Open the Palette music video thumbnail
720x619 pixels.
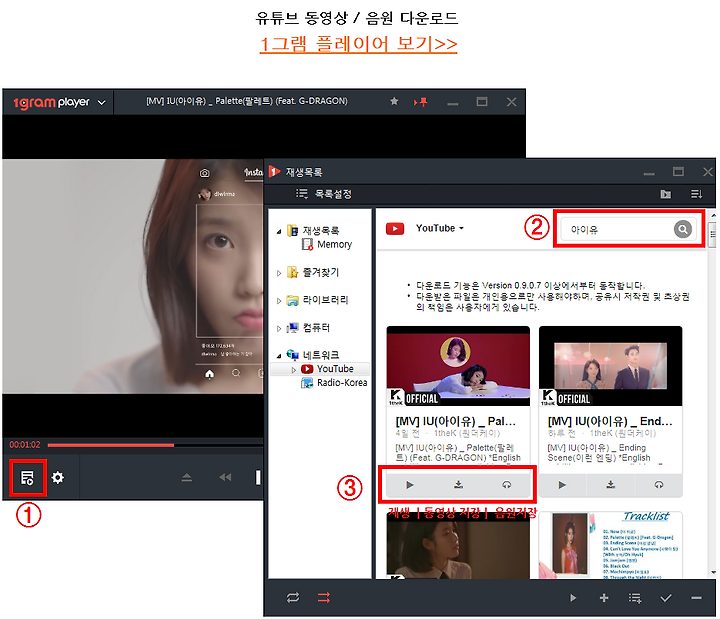point(458,366)
